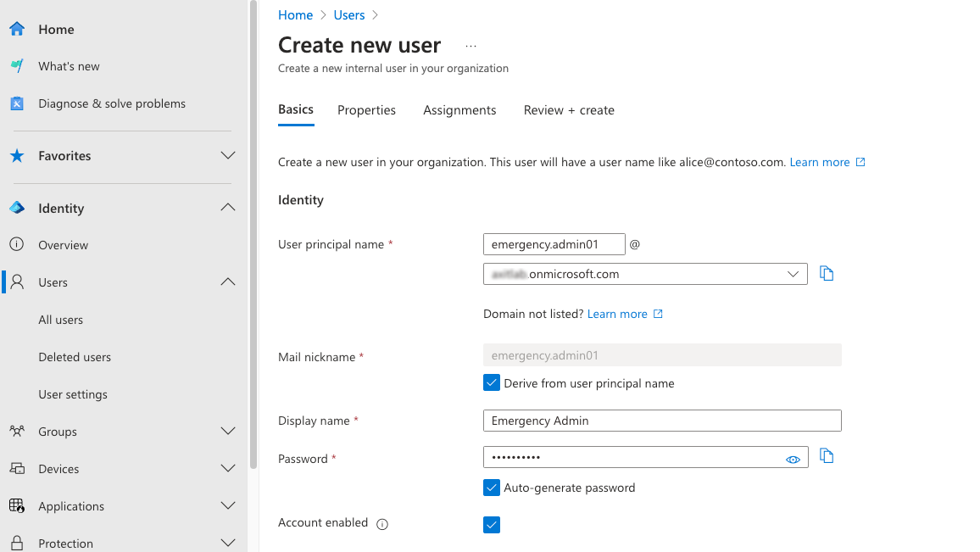
Task: Uncheck the Account enabled checkbox
Action: [x=492, y=525]
